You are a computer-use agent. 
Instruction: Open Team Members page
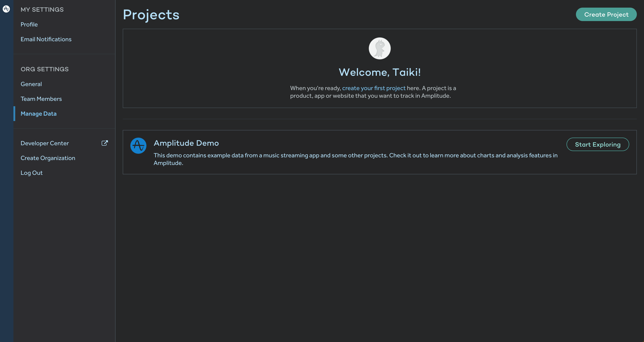point(41,99)
